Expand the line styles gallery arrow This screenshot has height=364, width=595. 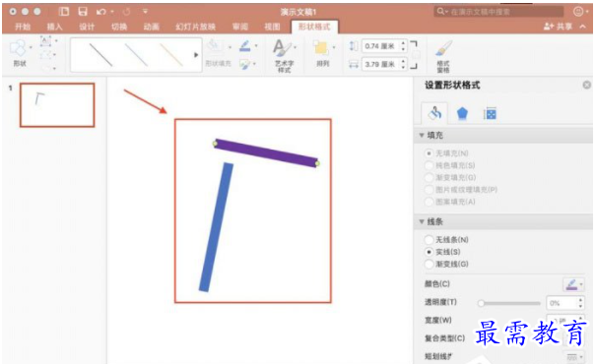coord(196,55)
